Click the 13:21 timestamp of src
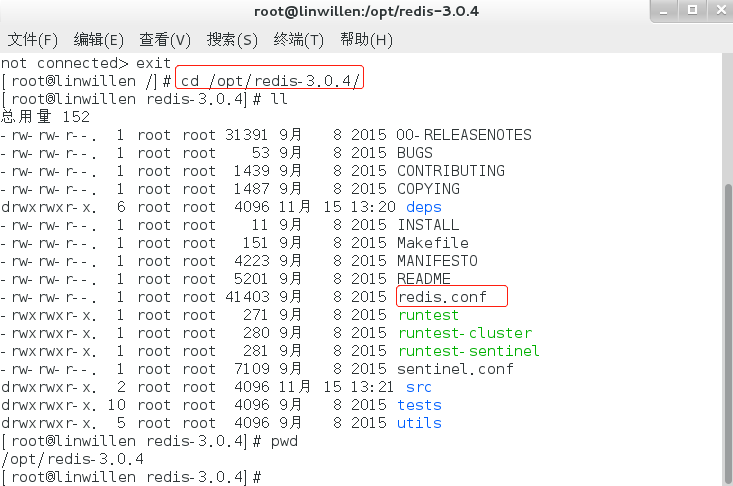This screenshot has width=733, height=486. tap(372, 387)
